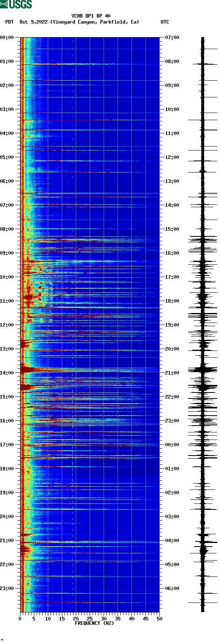Click the UTC time label '01:00'
The image size is (220, 644).
[x=172, y=469]
